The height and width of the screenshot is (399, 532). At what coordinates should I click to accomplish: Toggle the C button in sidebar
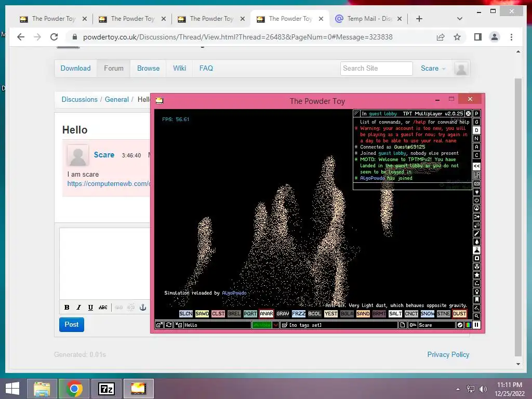(477, 155)
